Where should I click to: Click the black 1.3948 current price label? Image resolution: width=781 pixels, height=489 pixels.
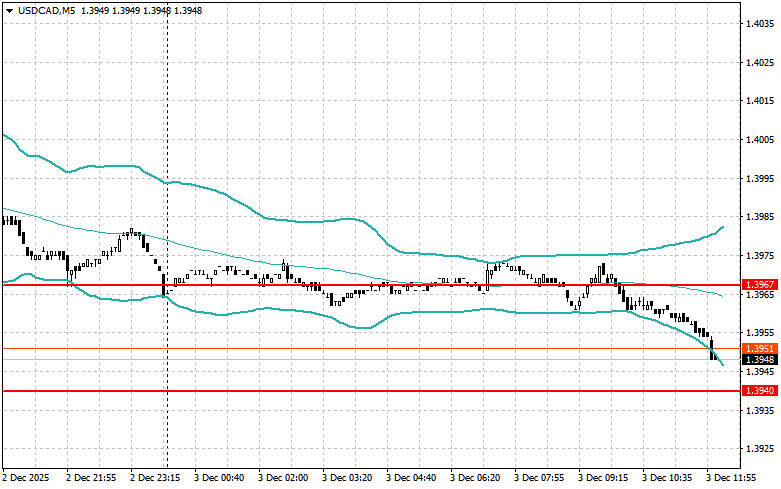coord(760,360)
